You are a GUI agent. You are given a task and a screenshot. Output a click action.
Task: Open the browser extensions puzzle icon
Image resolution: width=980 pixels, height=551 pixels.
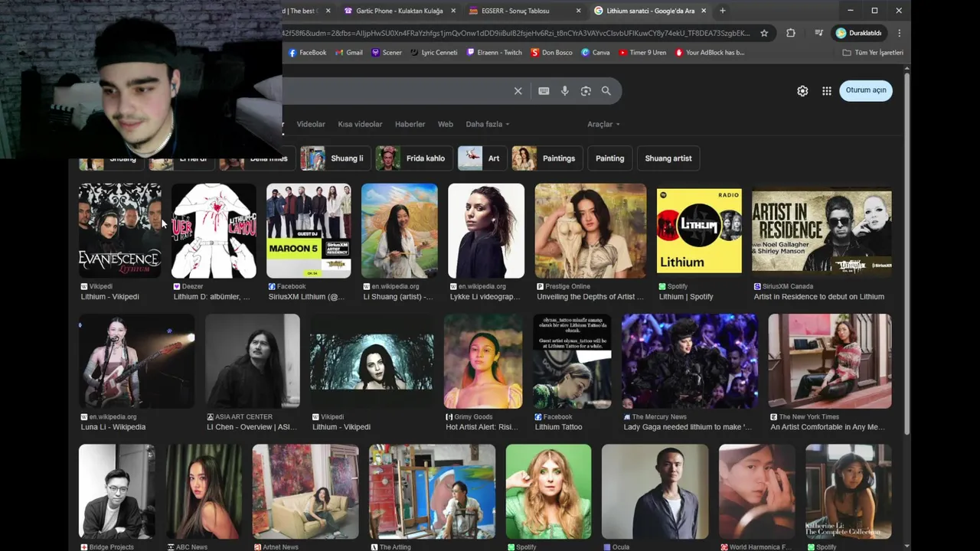coord(791,33)
